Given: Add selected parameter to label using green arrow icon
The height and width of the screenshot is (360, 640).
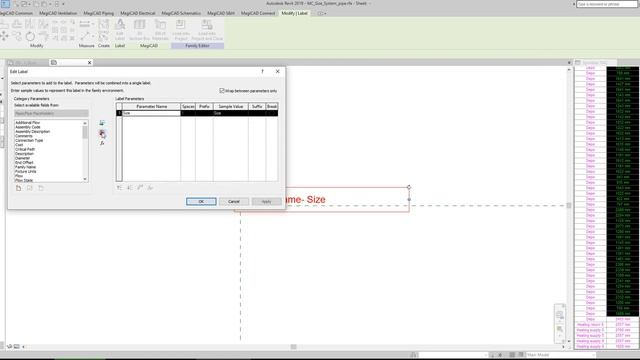Looking at the screenshot, I should [x=102, y=123].
